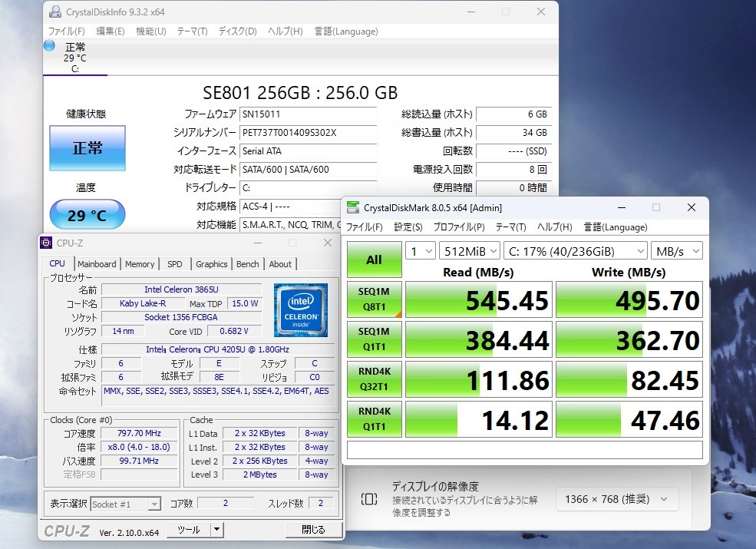Switch to the Graphics tab in CPU-Z
Viewport: 756px width, 549px height.
[212, 264]
